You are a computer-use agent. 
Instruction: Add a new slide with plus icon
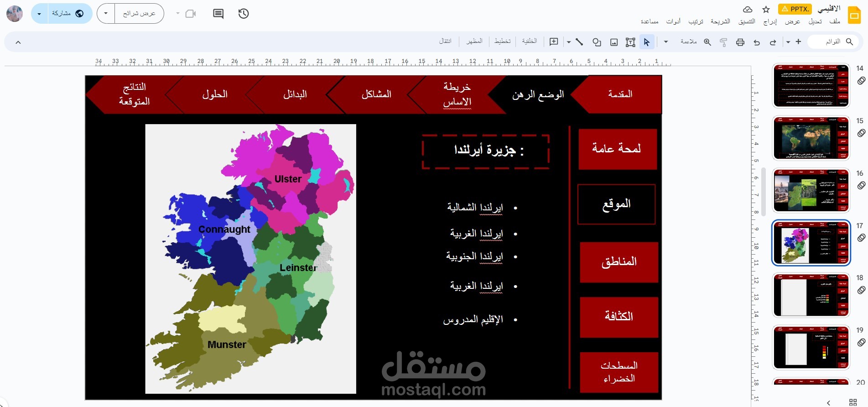point(798,42)
